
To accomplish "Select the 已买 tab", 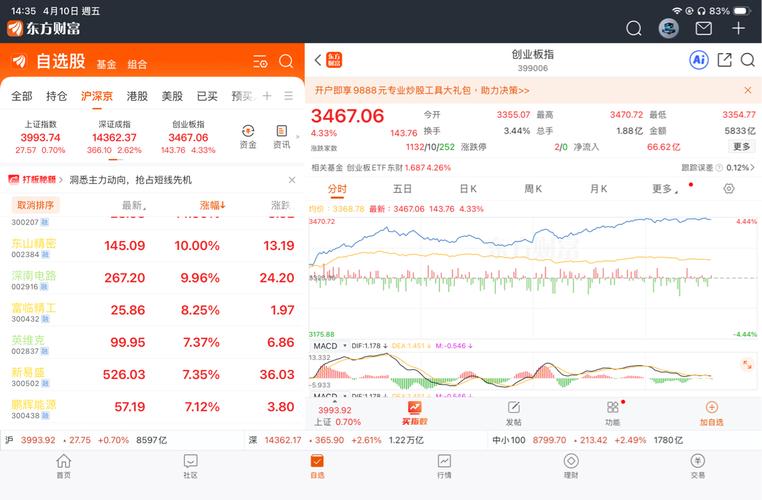I will click(207, 96).
